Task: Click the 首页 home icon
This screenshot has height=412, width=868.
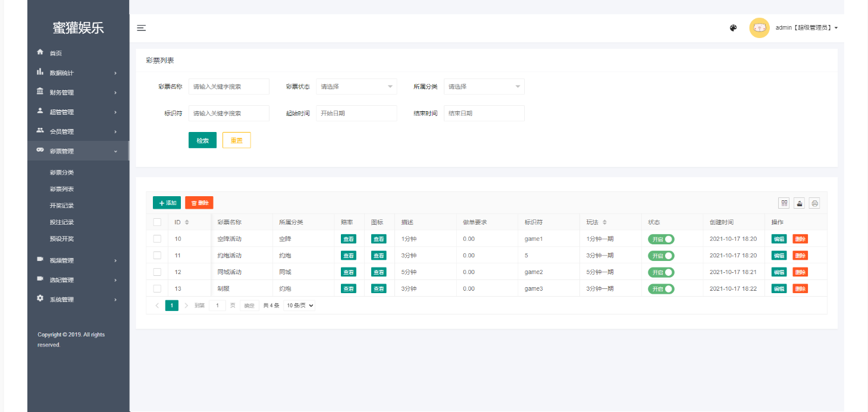Action: coord(40,52)
